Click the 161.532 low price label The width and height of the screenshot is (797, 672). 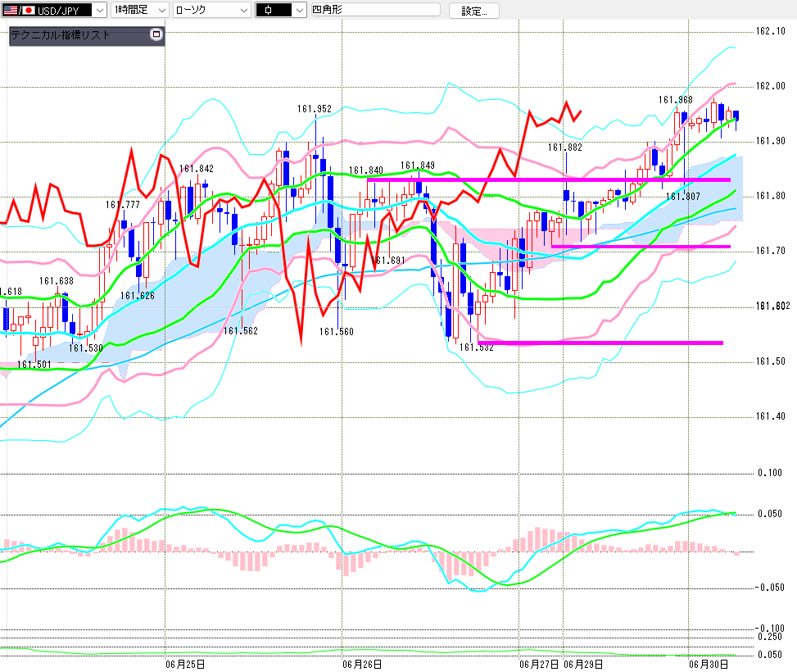click(476, 347)
